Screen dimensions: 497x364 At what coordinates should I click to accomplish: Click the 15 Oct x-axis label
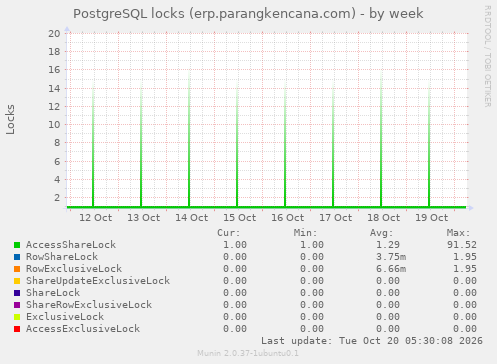point(240,218)
